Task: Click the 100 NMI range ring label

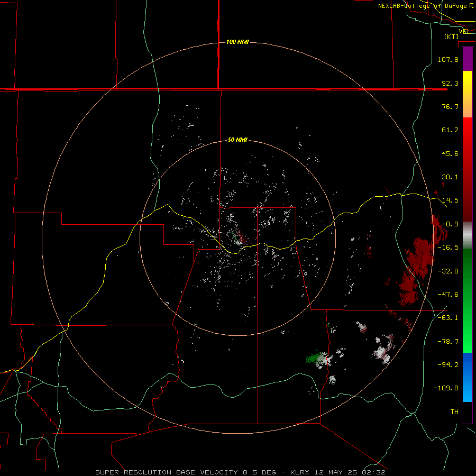Action: tap(237, 42)
